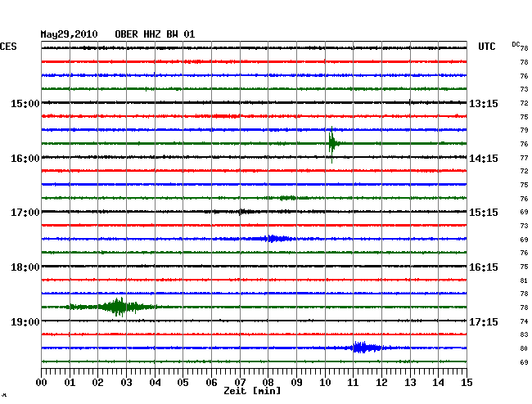The image size is (532, 404).
Task: Click the Zeit [min] axis title
Action: click(252, 391)
